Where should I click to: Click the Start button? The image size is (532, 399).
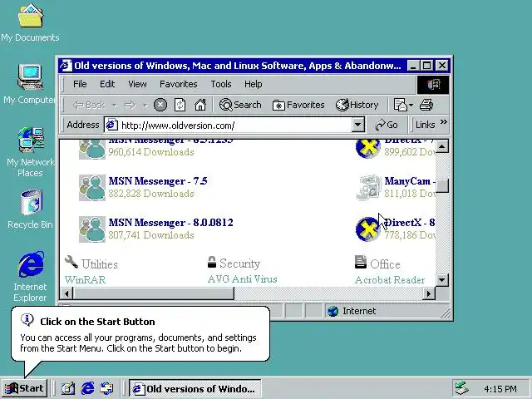24,388
